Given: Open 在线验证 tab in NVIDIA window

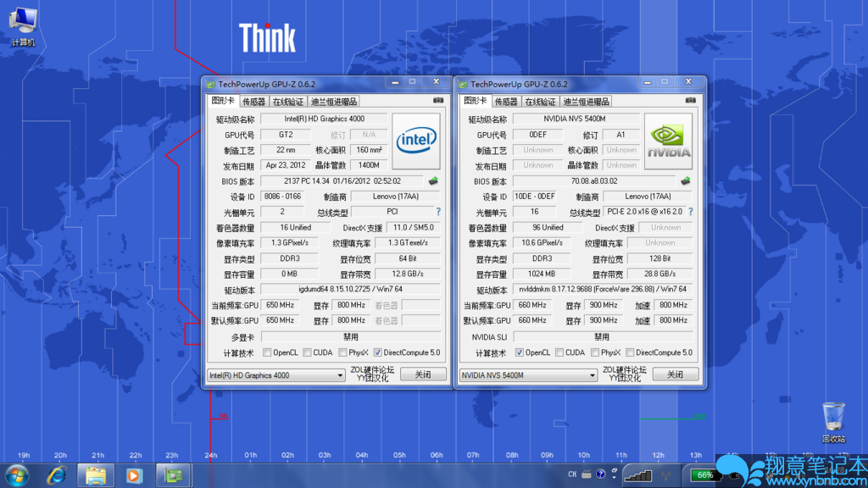Looking at the screenshot, I should 541,102.
